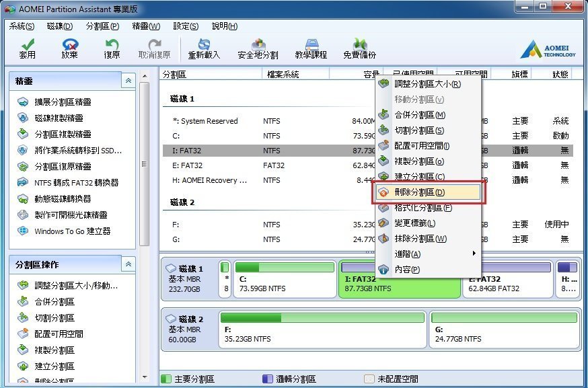Click the 套用 (Apply) toolbar icon

[28, 48]
